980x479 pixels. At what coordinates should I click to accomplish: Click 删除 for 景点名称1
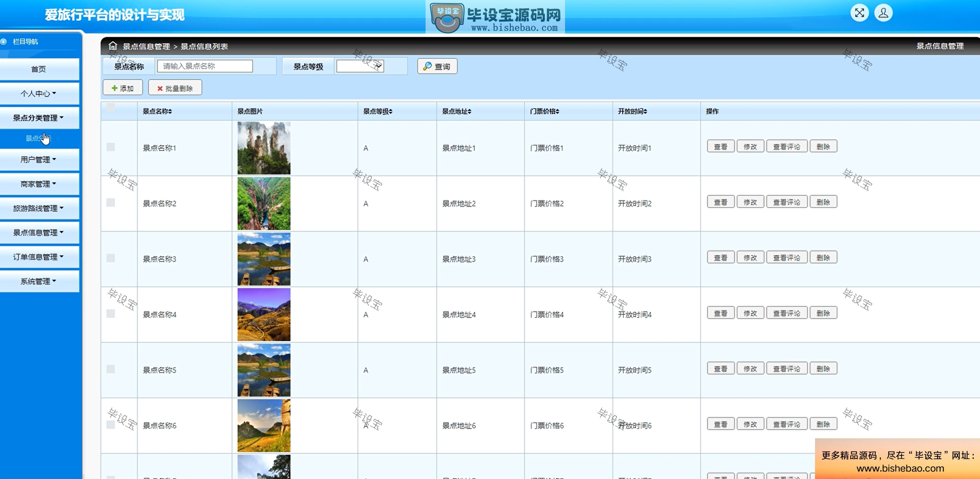point(823,147)
